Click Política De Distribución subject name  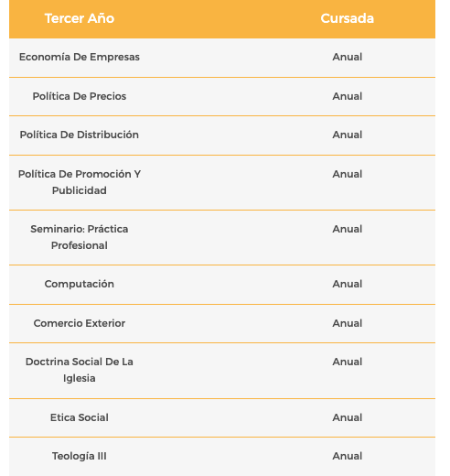click(80, 135)
